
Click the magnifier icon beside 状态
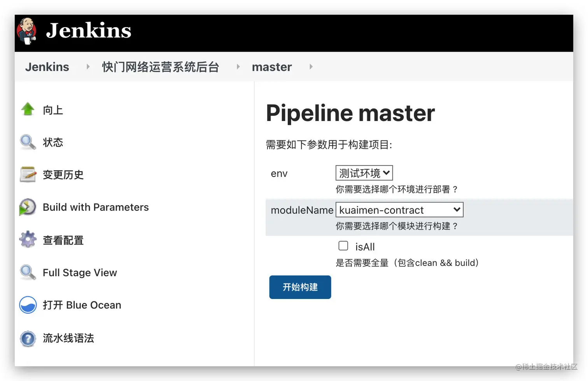click(28, 142)
